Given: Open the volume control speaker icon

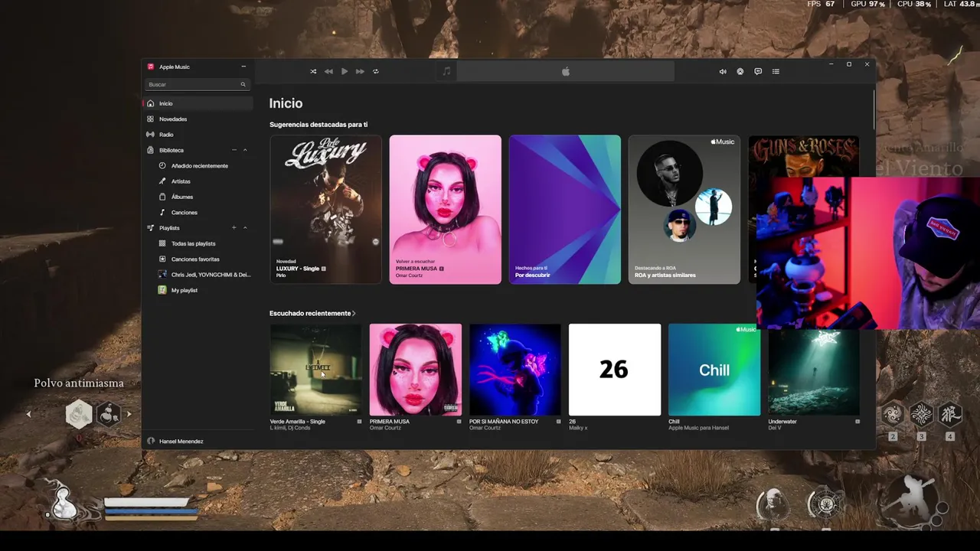Looking at the screenshot, I should [x=723, y=71].
